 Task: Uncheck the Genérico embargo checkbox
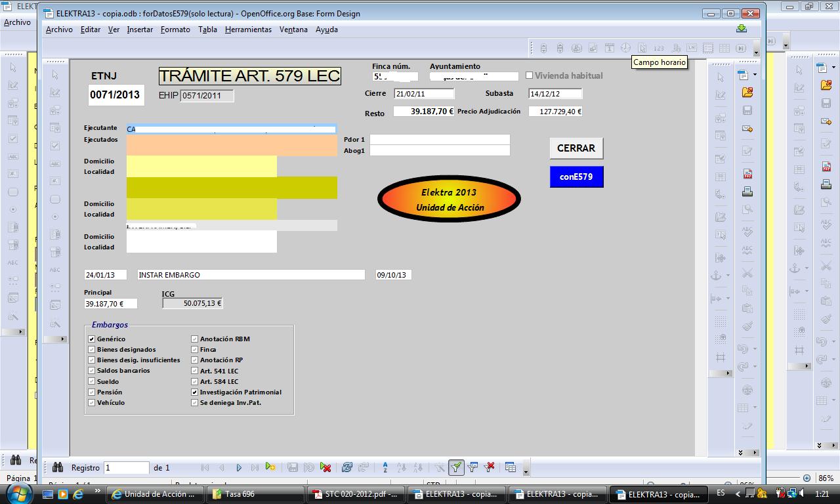[x=92, y=339]
